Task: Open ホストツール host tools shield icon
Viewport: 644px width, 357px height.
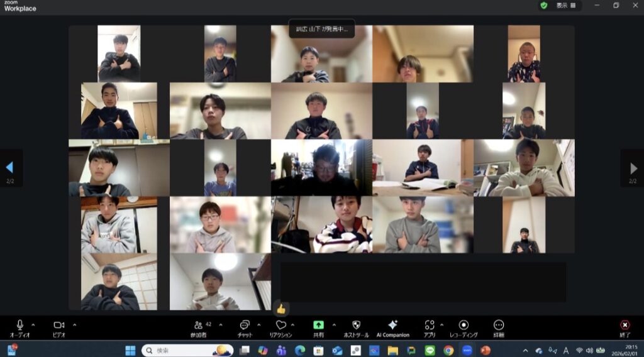Action: click(356, 326)
